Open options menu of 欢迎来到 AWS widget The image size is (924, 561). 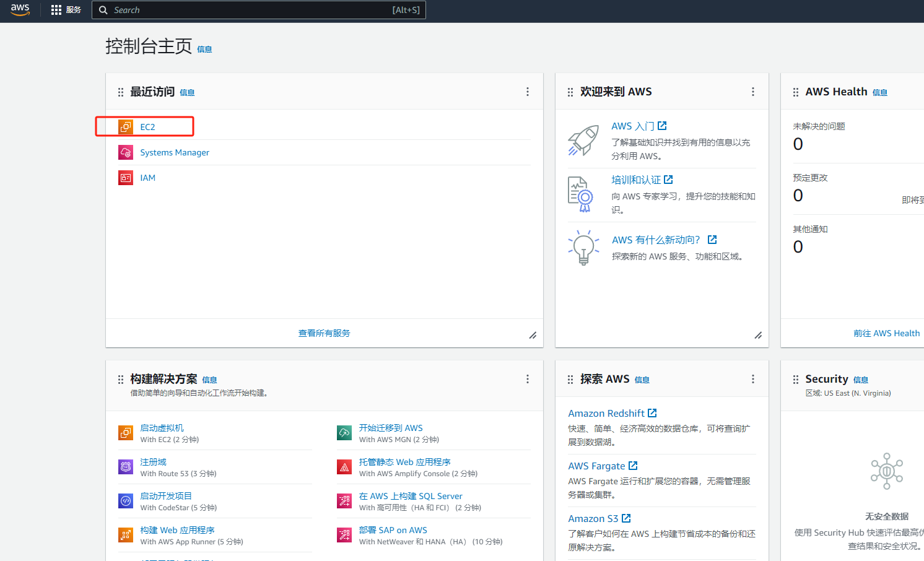(753, 92)
